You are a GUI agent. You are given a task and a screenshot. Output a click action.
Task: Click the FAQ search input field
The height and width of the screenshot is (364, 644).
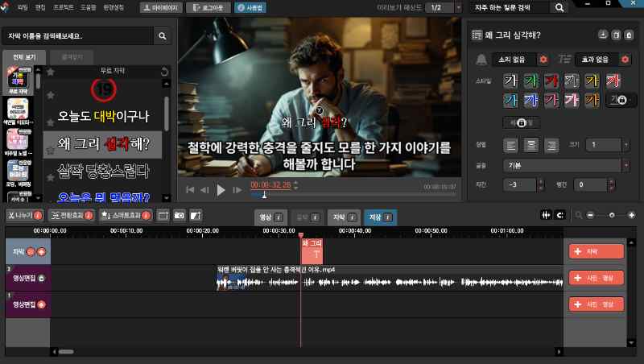(x=510, y=7)
